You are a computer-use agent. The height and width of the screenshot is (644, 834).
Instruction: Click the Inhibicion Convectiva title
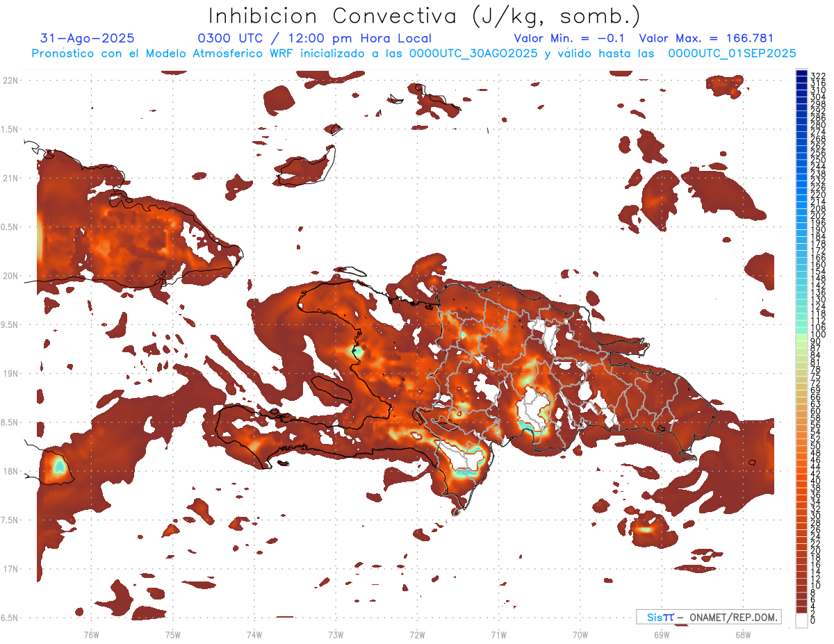pyautogui.click(x=424, y=15)
